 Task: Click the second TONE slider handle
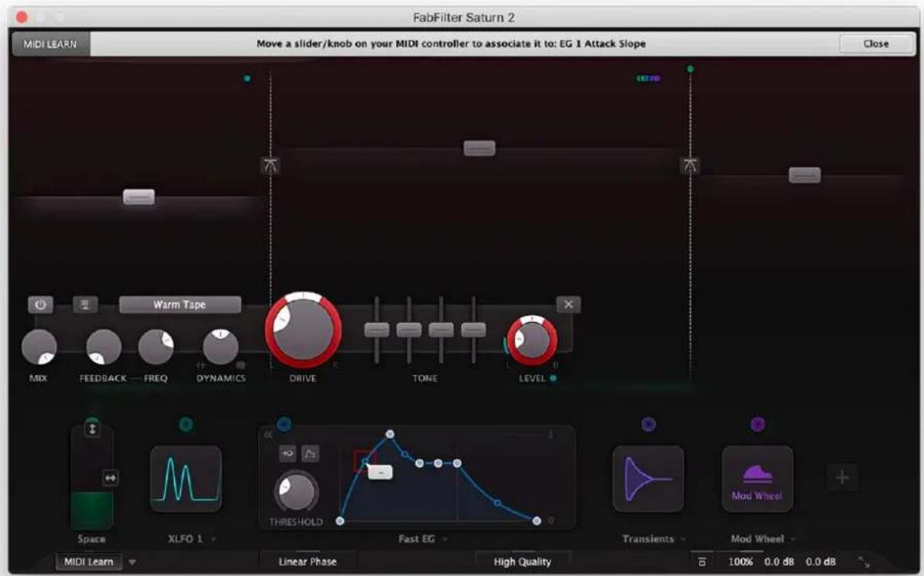[x=409, y=330]
